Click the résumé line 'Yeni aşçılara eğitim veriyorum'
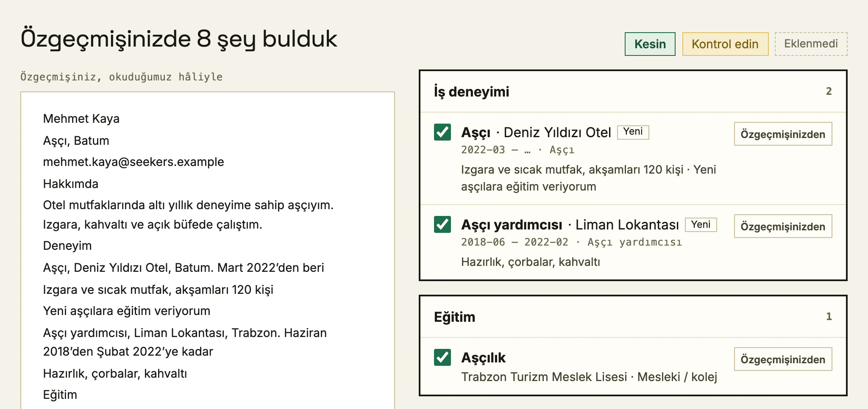Image resolution: width=868 pixels, height=409 pixels. point(127,311)
